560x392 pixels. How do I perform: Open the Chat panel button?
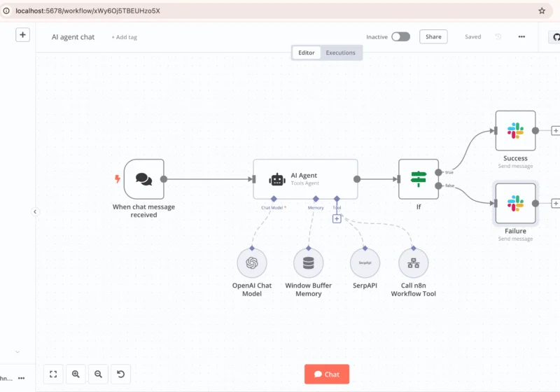[327, 374]
